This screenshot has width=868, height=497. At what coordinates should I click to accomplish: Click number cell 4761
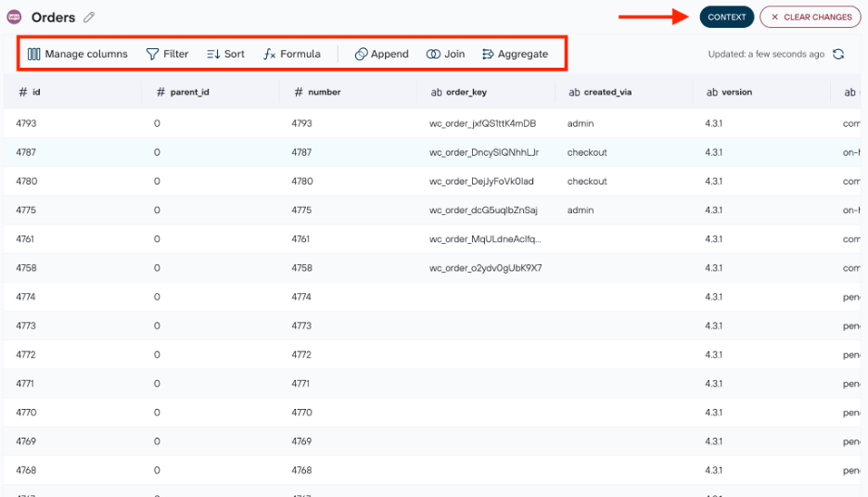(x=300, y=239)
